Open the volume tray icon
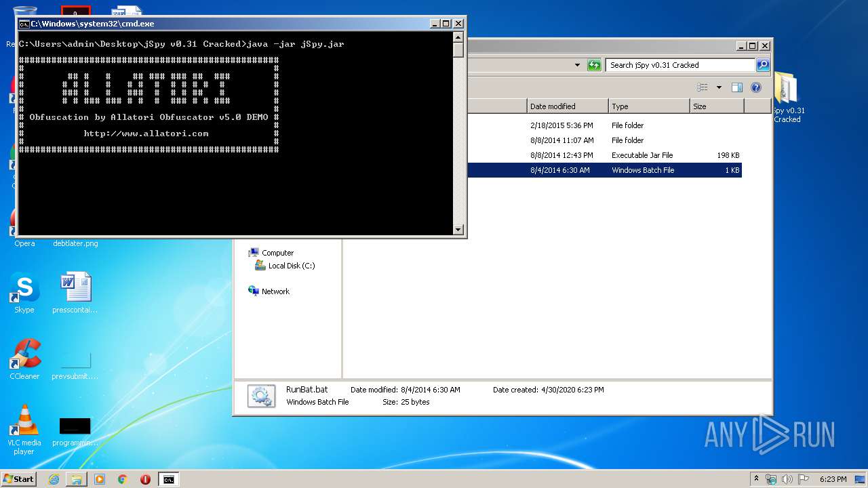The height and width of the screenshot is (488, 868). click(787, 479)
